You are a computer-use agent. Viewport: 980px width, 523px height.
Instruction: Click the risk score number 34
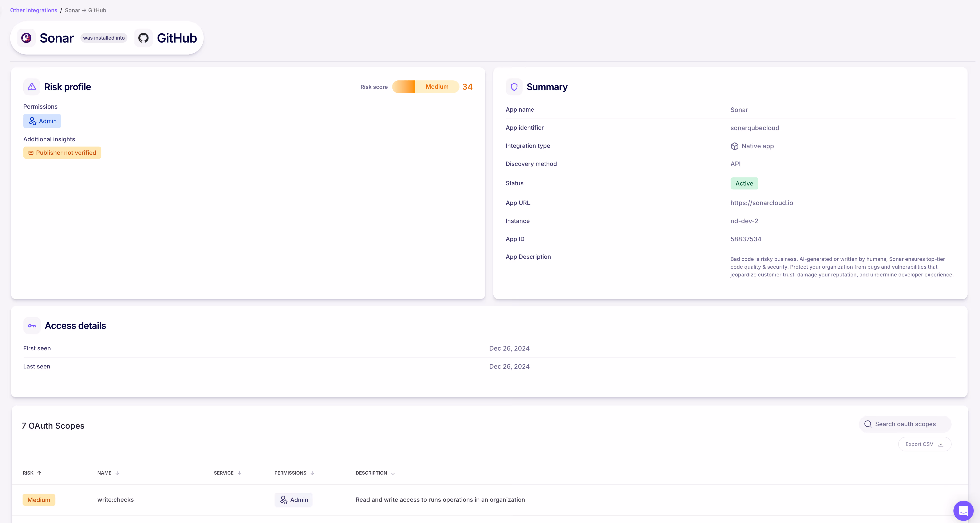click(467, 87)
